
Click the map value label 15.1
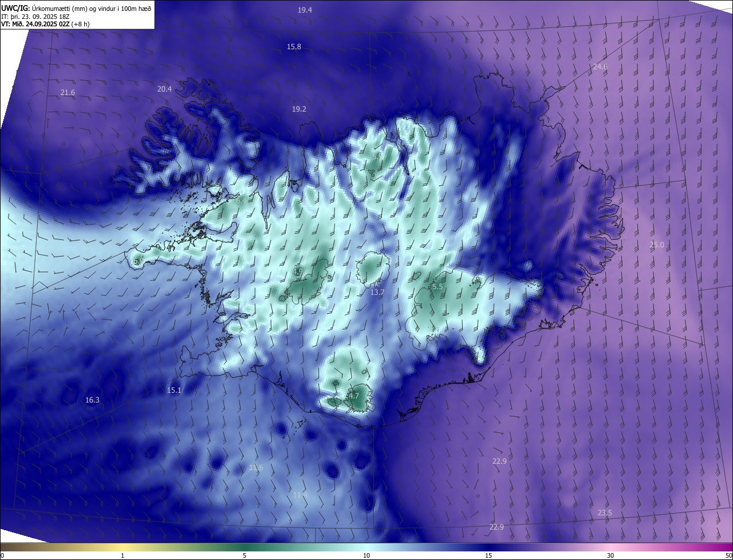[x=174, y=391]
